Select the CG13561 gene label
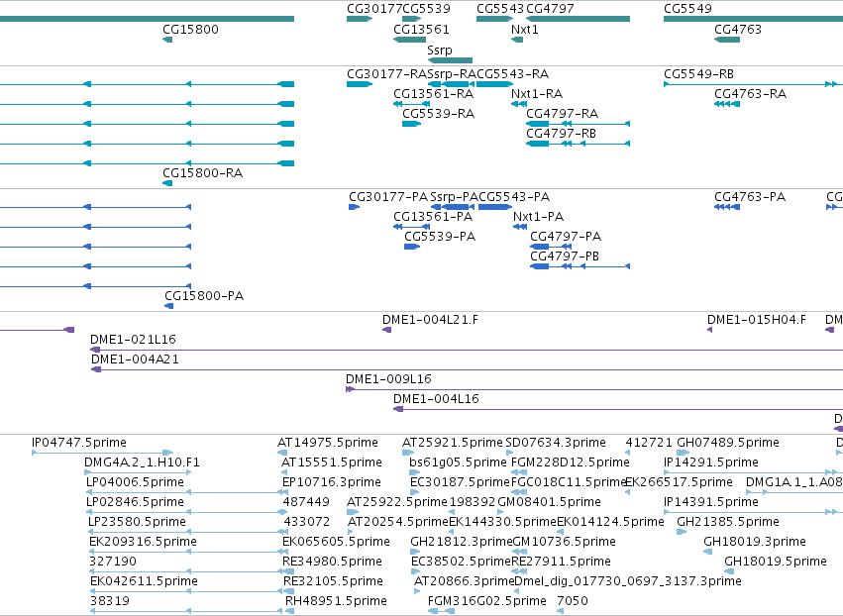The height and width of the screenshot is (616, 843). 421,29
